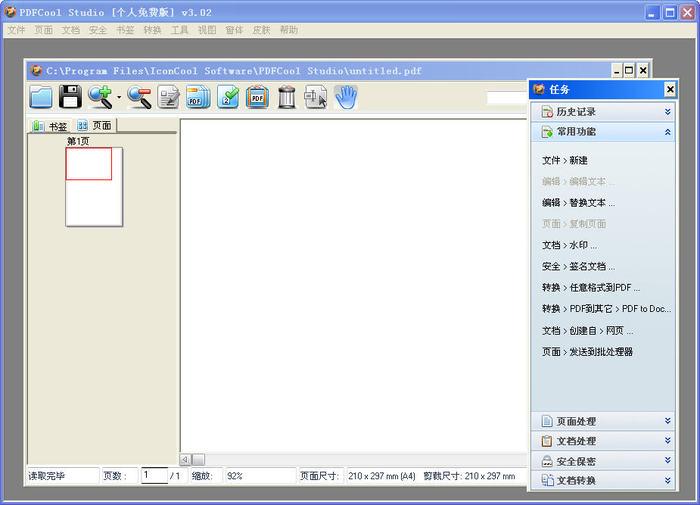Click the 历史记录 panel icon
Screen dimensions: 700x505
(x=547, y=112)
